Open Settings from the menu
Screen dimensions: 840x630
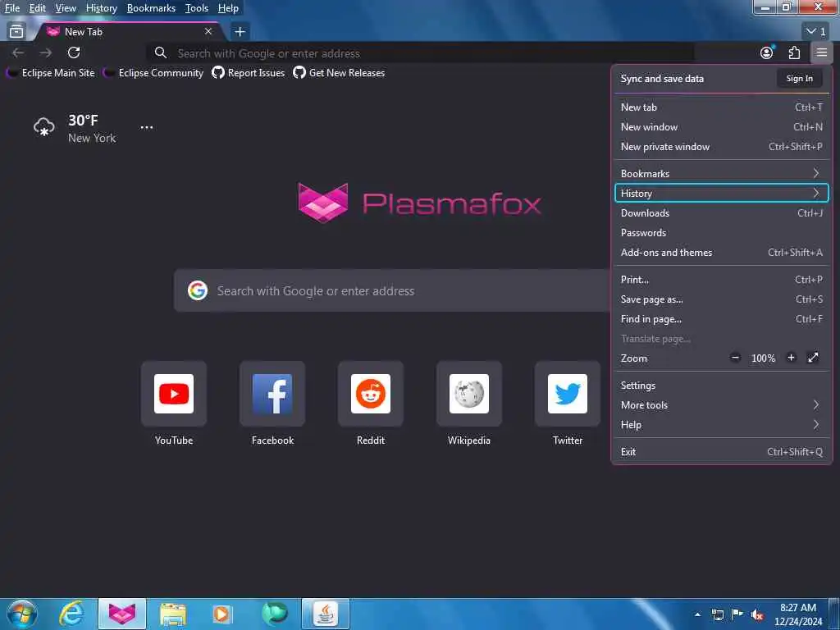coord(722,386)
